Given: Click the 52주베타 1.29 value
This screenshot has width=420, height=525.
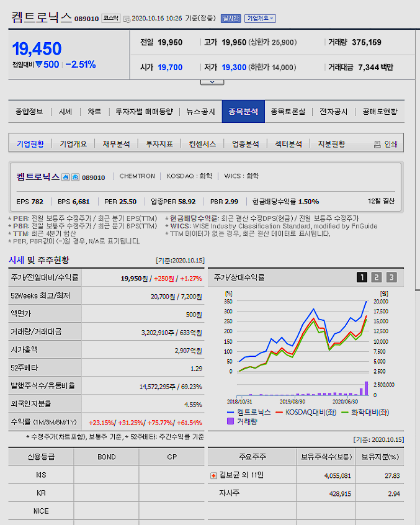Looking at the screenshot, I should tap(197, 369).
